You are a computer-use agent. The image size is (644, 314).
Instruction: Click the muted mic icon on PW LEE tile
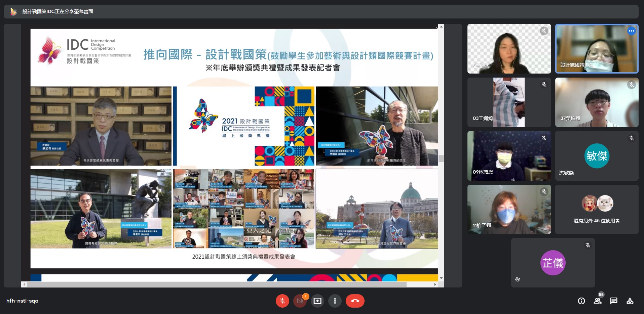[x=544, y=31]
